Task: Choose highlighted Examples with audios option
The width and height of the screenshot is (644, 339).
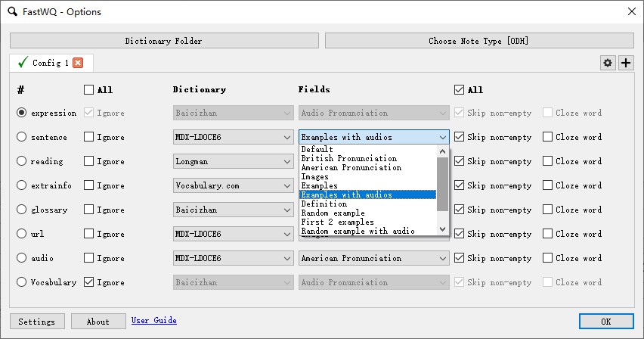Action: [x=367, y=194]
